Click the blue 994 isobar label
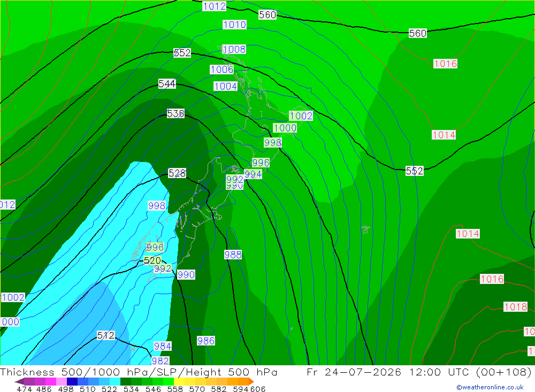This screenshot has width=535, height=392. click(x=253, y=174)
